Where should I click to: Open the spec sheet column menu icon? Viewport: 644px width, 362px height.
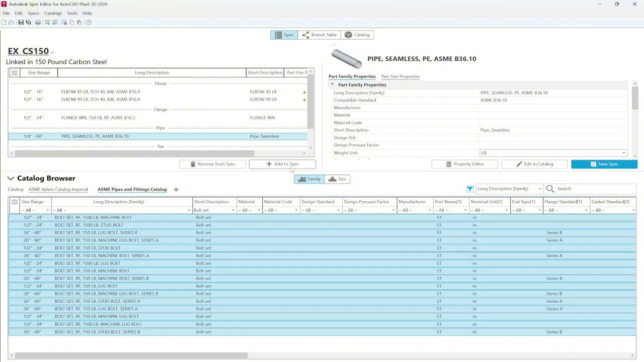click(x=14, y=73)
